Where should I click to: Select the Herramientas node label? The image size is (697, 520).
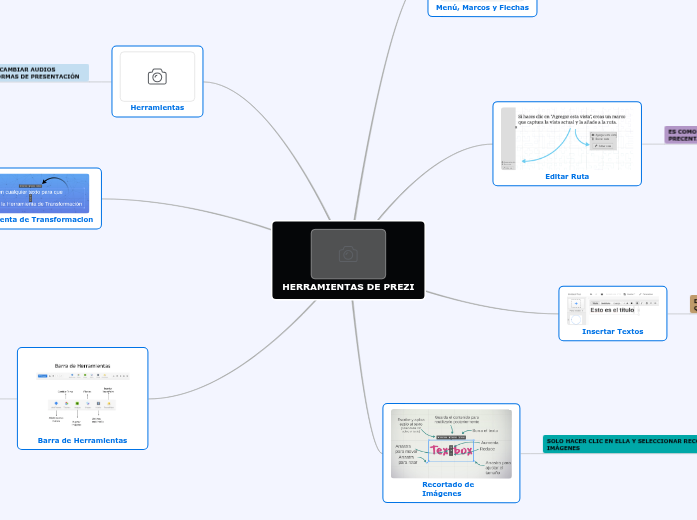(x=157, y=107)
